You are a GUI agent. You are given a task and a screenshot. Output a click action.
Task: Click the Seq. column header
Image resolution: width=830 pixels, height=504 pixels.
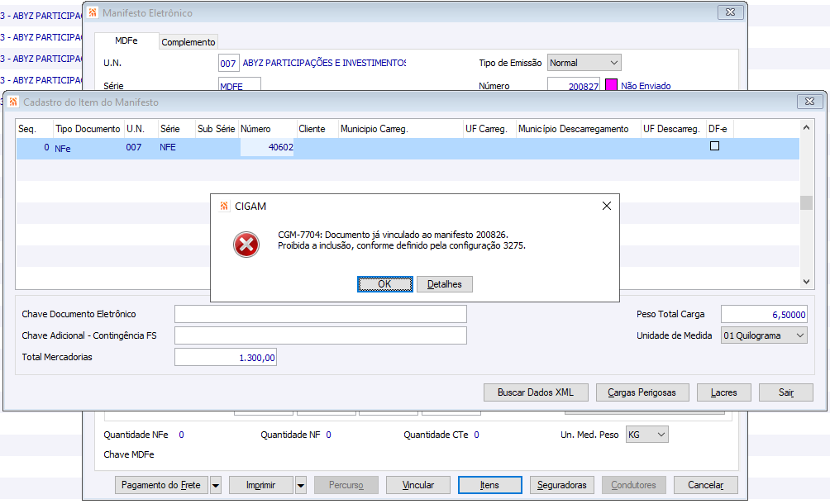coord(35,129)
